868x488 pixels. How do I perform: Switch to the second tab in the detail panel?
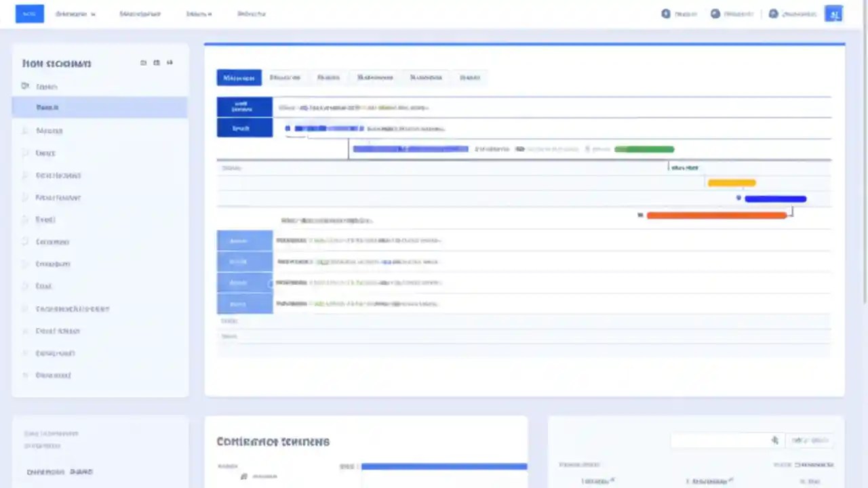[x=284, y=77]
